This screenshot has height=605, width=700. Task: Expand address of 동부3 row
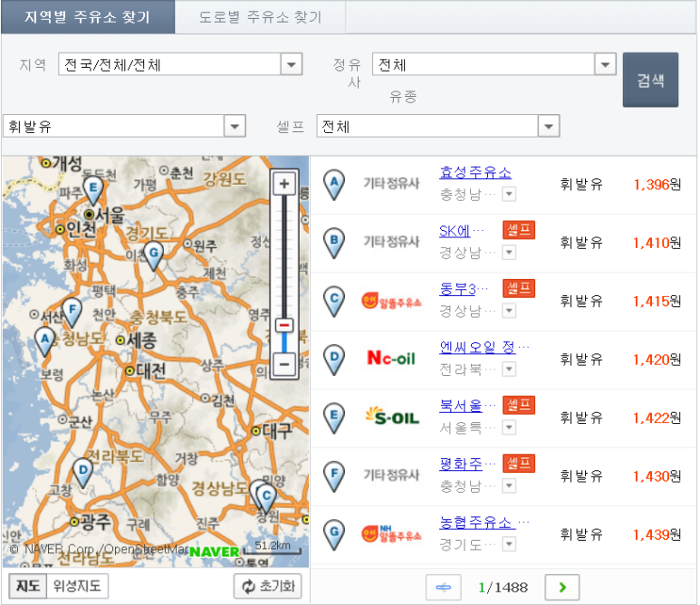pyautogui.click(x=509, y=311)
